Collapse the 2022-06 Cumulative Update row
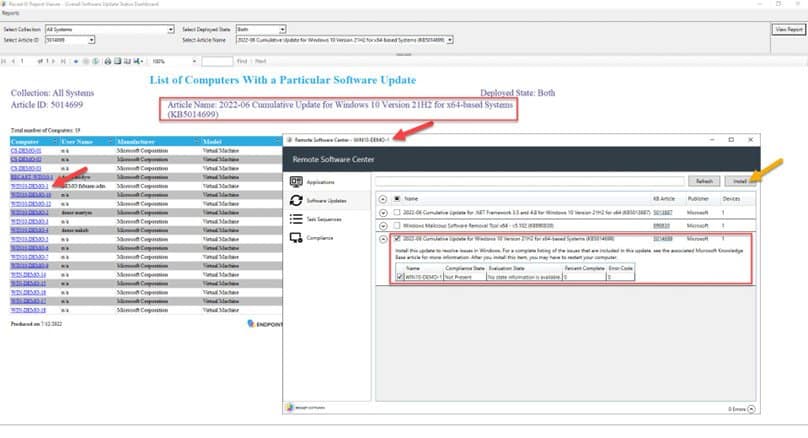 pyautogui.click(x=383, y=239)
